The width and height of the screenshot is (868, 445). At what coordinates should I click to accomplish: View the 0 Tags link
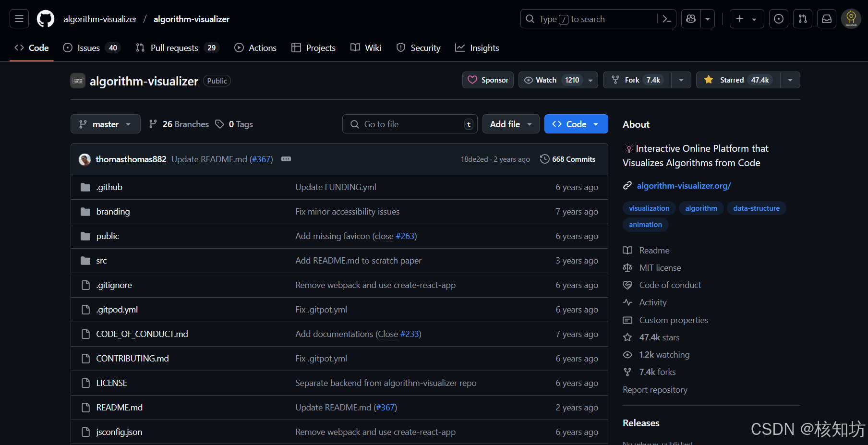coord(234,124)
